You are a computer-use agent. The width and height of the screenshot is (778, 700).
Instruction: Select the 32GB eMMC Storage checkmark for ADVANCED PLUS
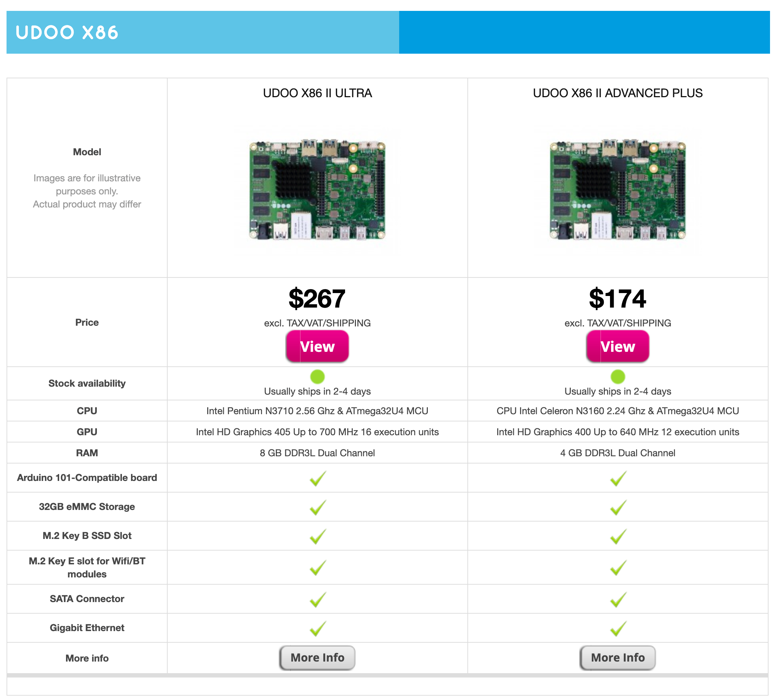click(618, 507)
